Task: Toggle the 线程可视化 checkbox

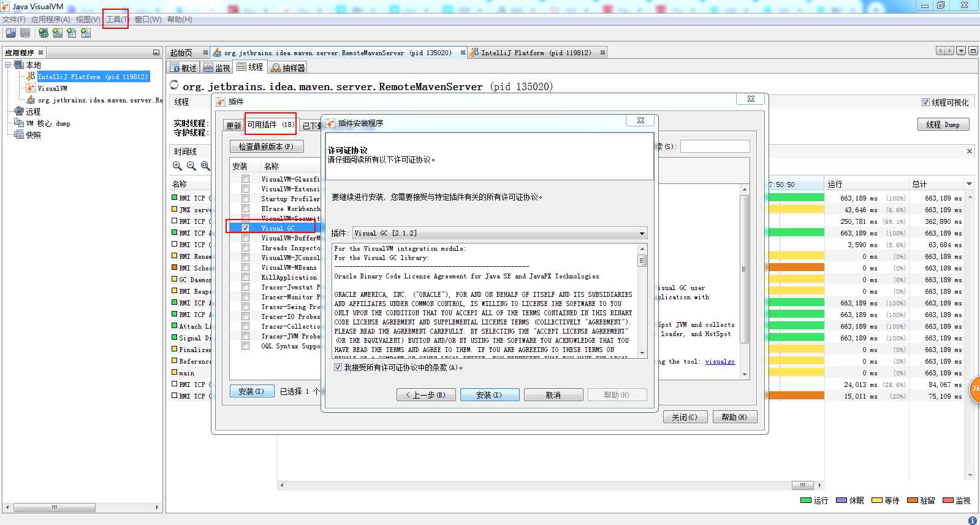Action: 925,102
